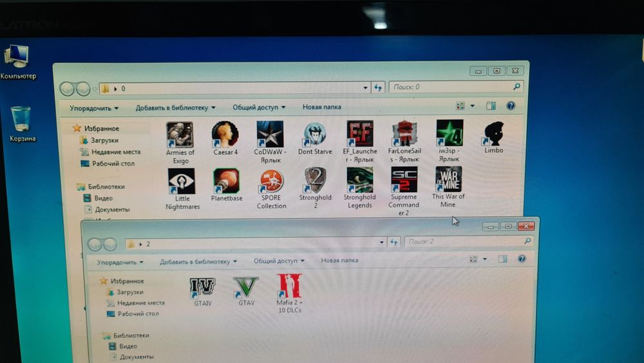Click Новая папка in window 2

[x=339, y=260]
